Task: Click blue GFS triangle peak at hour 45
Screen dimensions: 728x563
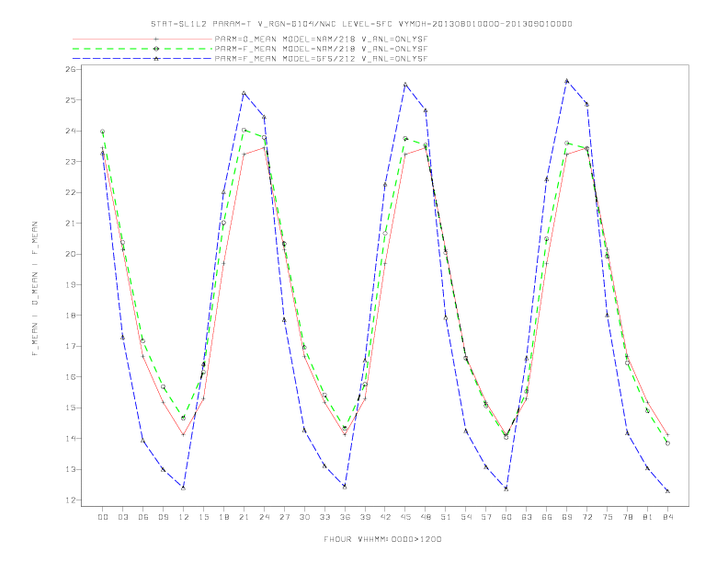Action: pyautogui.click(x=405, y=84)
